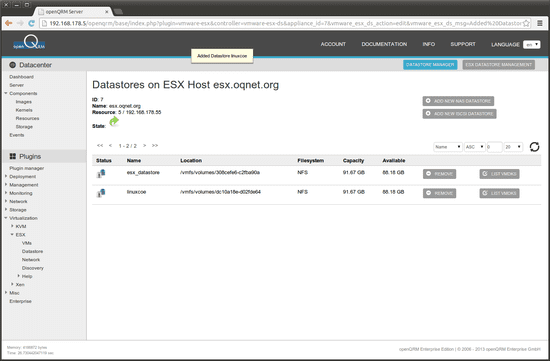Open Server in the Datacenter sidebar
The width and height of the screenshot is (550, 361).
coord(16,85)
